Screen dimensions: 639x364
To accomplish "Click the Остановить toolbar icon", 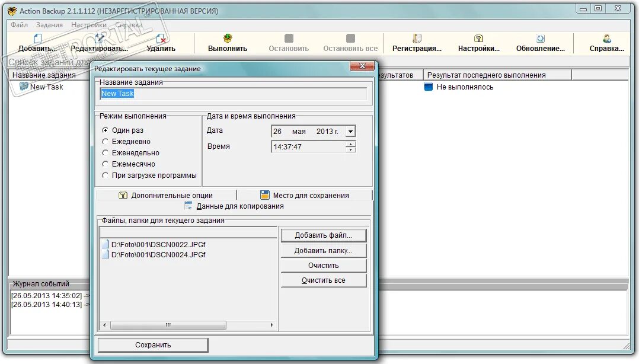I will pyautogui.click(x=289, y=39).
